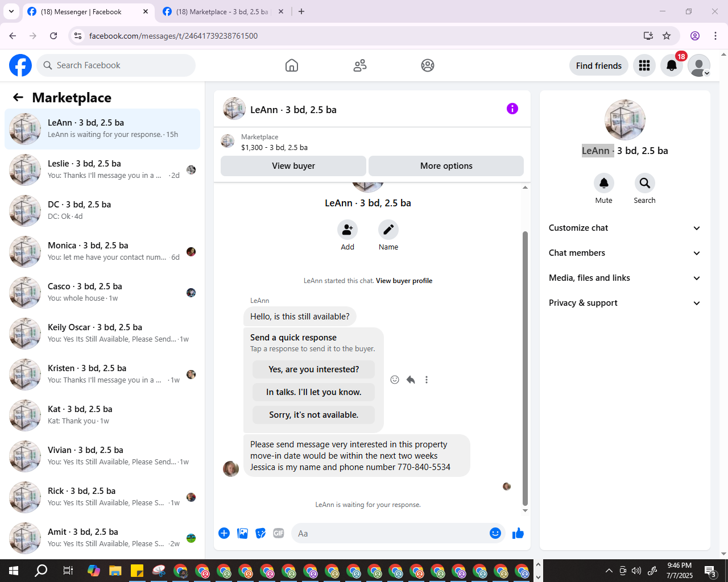Open Keily Oscar · 3 bd, 2.5 ba conversation
The width and height of the screenshot is (728, 582).
click(x=102, y=334)
